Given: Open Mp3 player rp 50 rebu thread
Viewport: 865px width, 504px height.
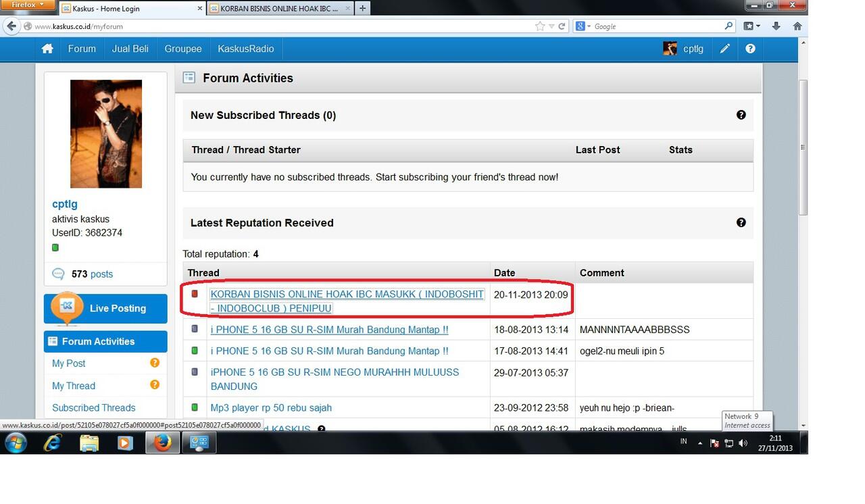Looking at the screenshot, I should point(271,407).
